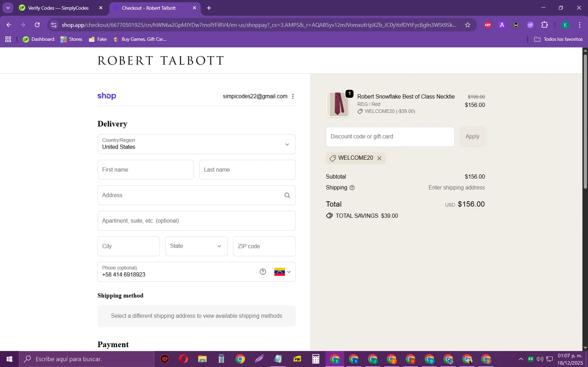Viewport: 588px width, 367px height.
Task: Go back to previous page
Action: [9, 25]
